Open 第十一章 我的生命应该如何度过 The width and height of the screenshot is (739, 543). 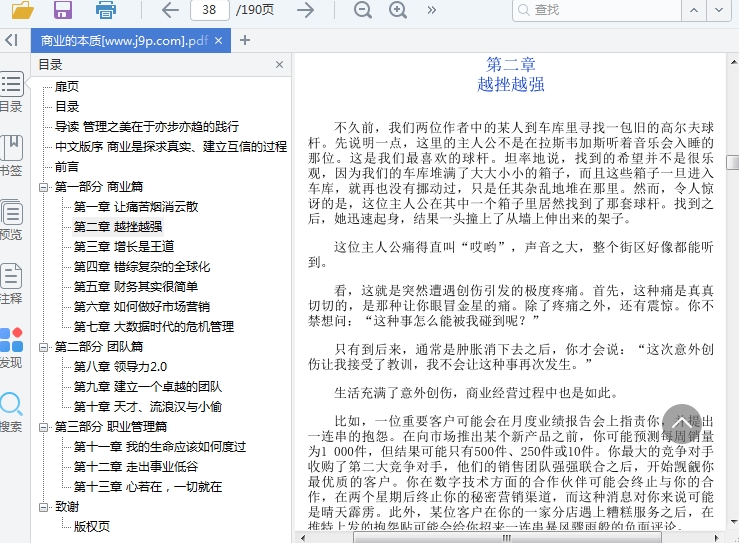[160, 447]
